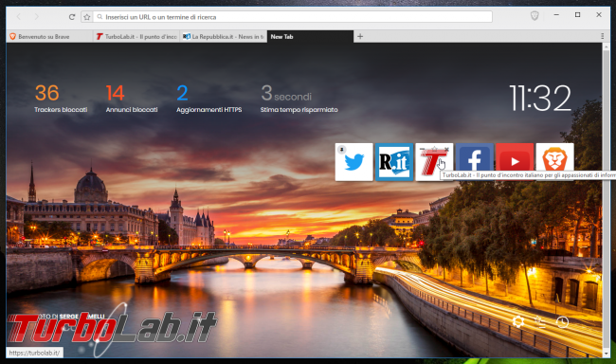
Task: Toggle the pin icon on Twitter tile
Action: (x=342, y=150)
